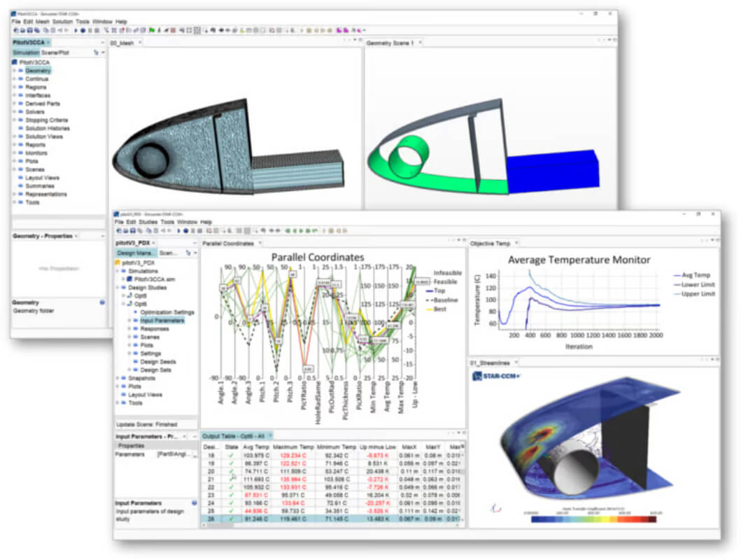Close the Output Table tab
Screen dimensions: 741x560
270,435
